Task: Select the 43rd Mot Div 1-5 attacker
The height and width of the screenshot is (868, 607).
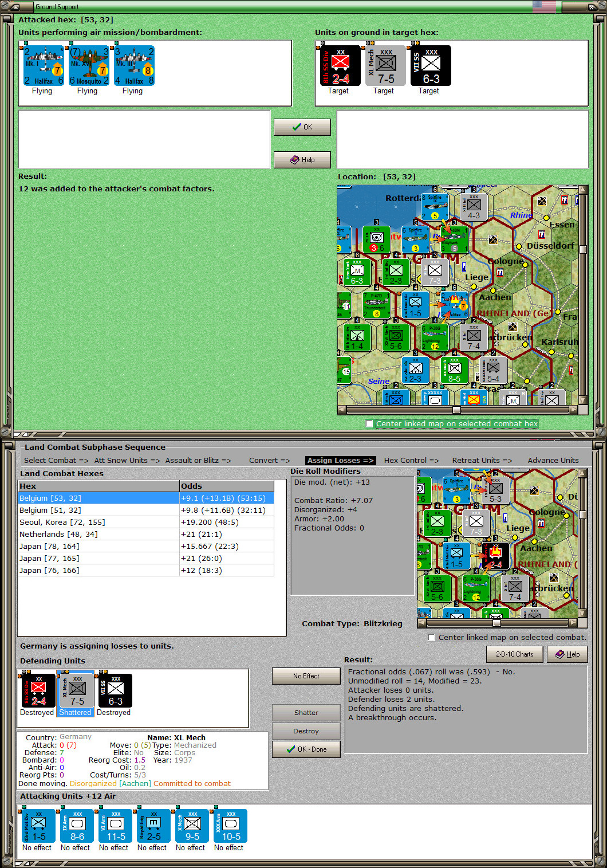Action: 38,826
